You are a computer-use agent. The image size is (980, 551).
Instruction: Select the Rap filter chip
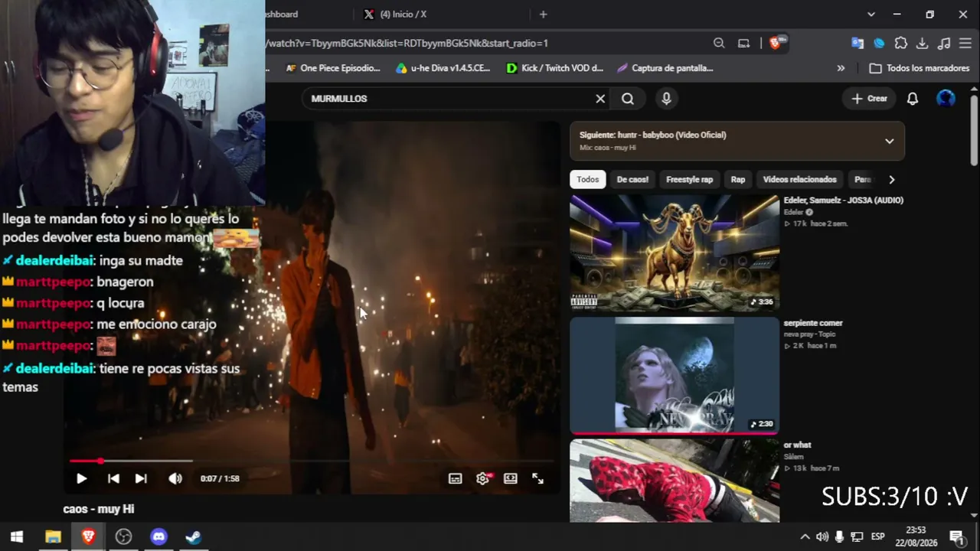(738, 179)
